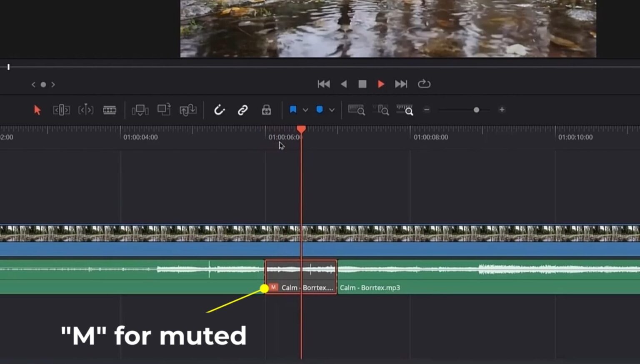Activate the Trim edit mode tool
640x364 pixels.
coord(60,110)
